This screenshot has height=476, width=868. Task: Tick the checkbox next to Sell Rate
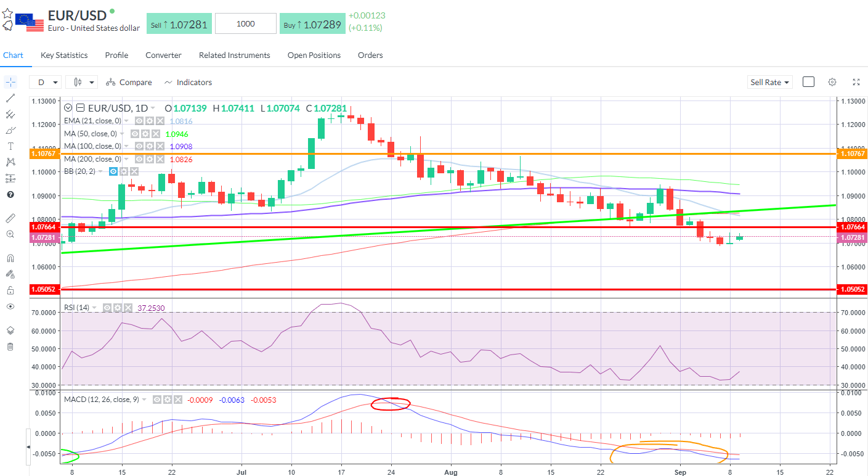point(808,82)
